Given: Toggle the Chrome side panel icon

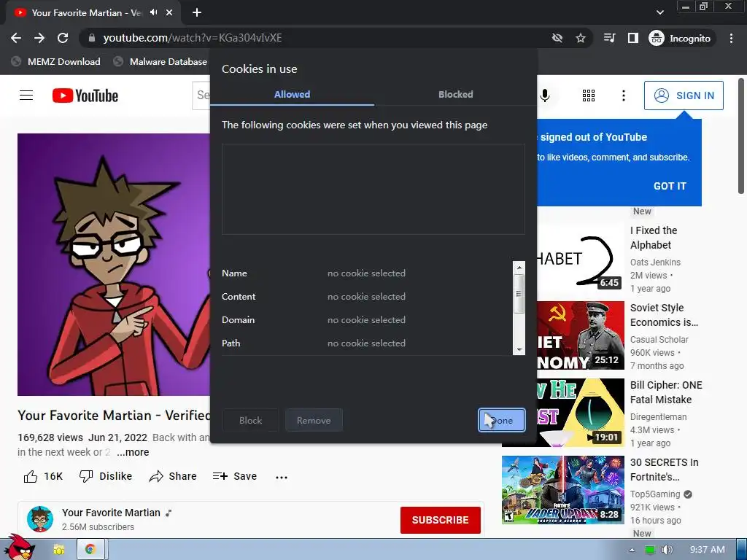Looking at the screenshot, I should click(632, 38).
